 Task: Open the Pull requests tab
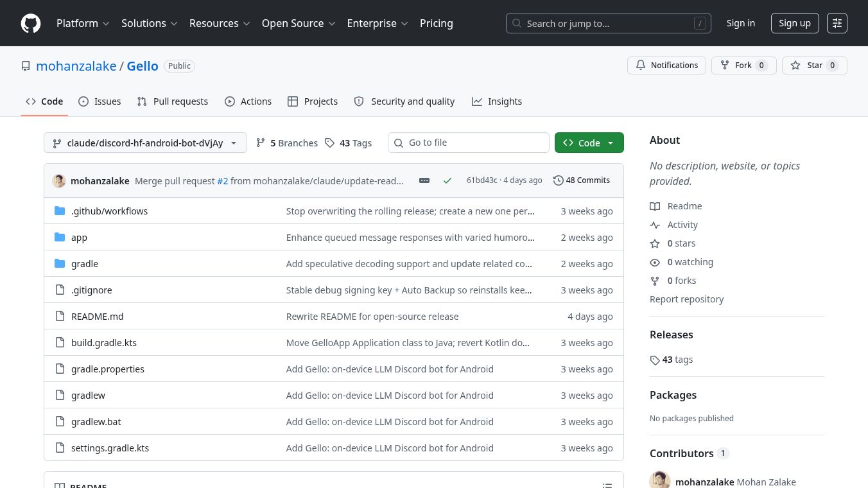click(173, 101)
